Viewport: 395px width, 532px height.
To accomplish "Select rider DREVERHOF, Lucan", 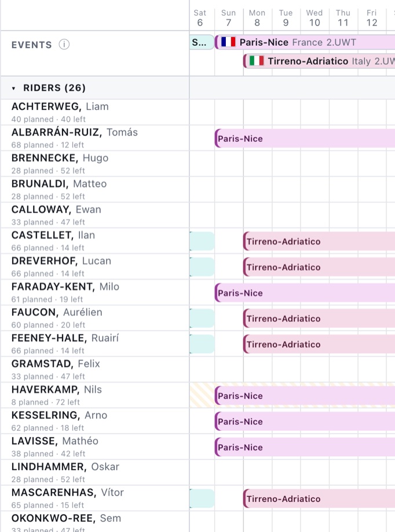I will (94, 267).
